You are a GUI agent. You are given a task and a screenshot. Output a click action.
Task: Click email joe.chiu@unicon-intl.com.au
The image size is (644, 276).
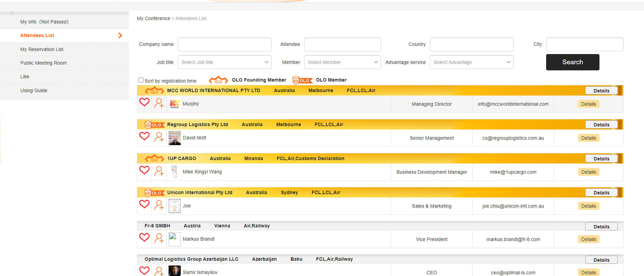[x=513, y=206]
